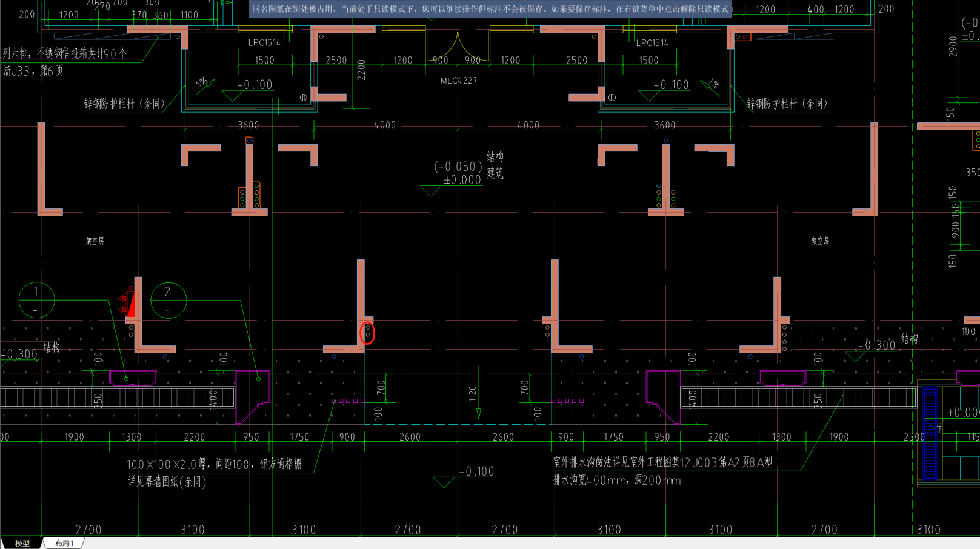The width and height of the screenshot is (980, 549).
Task: Select the 建筑 label under 结构
Action: click(495, 173)
